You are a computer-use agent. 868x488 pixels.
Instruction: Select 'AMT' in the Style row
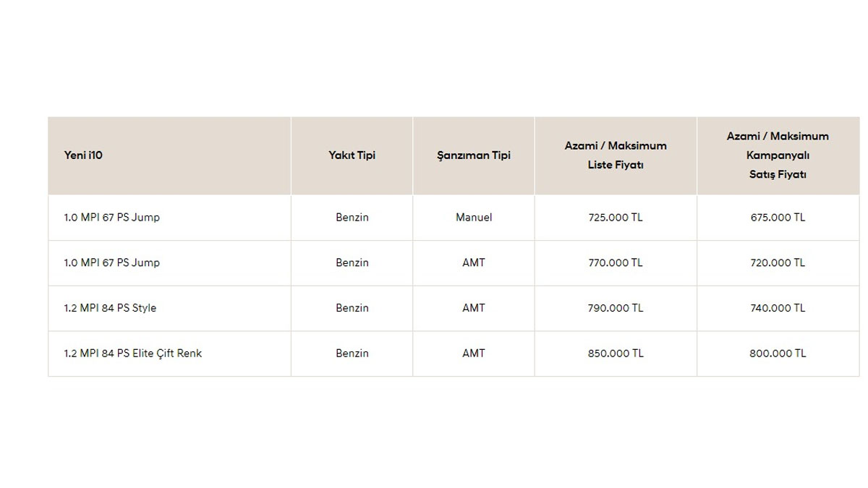[x=474, y=308]
